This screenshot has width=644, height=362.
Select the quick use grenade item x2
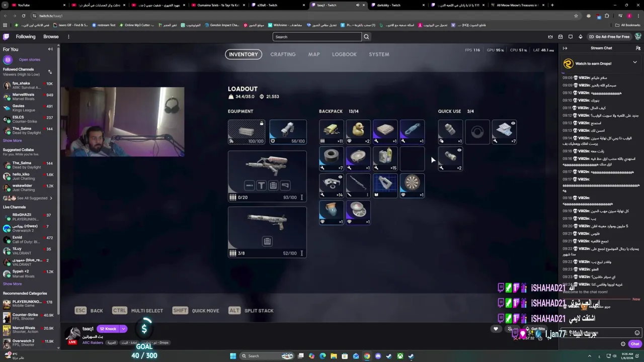pyautogui.click(x=450, y=159)
